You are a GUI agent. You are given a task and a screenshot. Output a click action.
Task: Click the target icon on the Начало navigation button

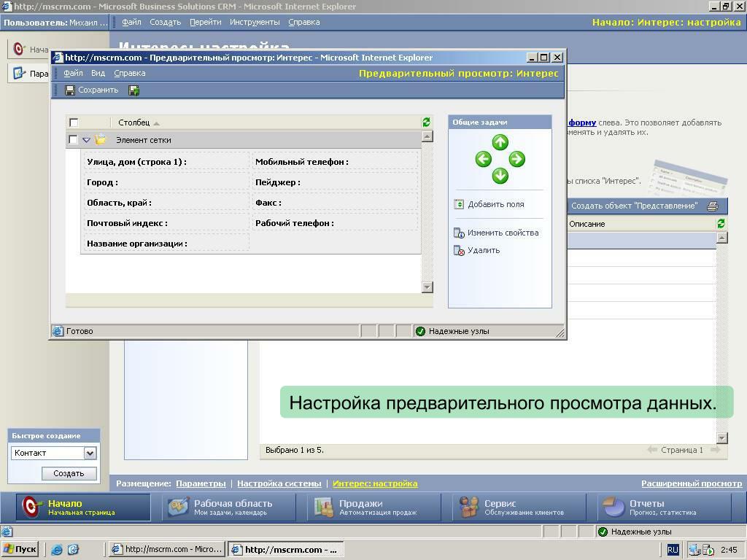pos(31,507)
